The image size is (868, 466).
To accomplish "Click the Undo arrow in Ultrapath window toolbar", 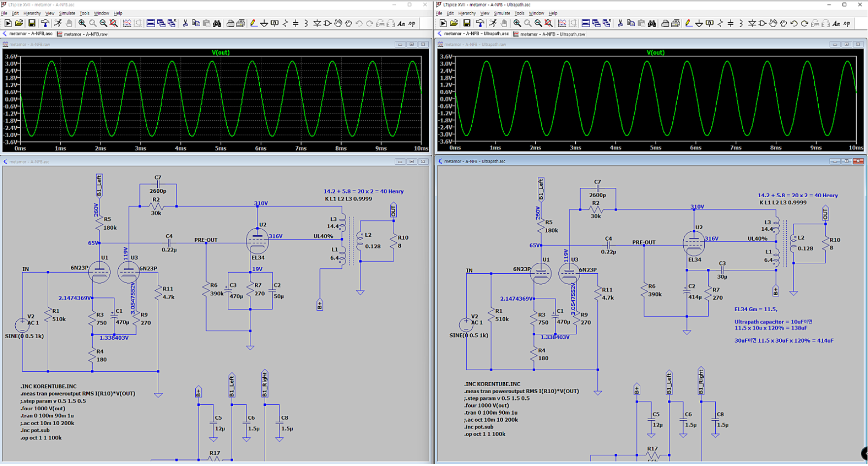I will coord(794,23).
